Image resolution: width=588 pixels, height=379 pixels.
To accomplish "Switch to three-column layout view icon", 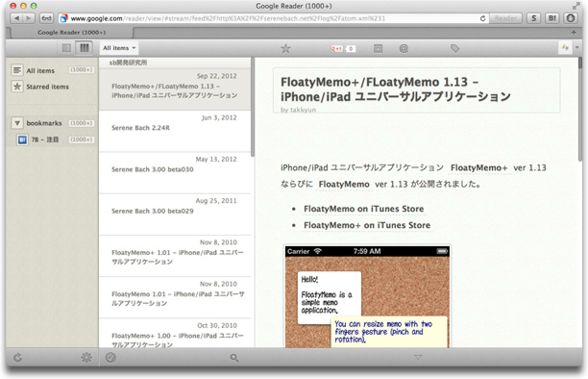I will (x=85, y=48).
